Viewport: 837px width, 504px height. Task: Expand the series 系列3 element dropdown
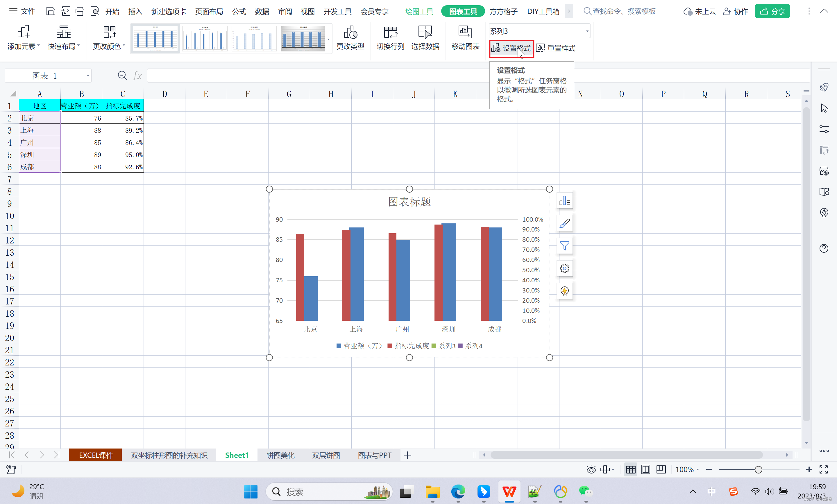tap(587, 31)
